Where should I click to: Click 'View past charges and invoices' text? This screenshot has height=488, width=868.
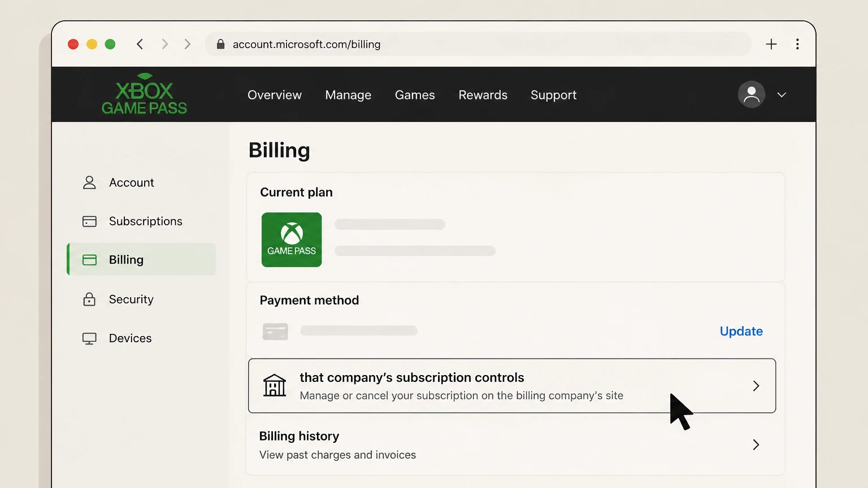coord(337,455)
